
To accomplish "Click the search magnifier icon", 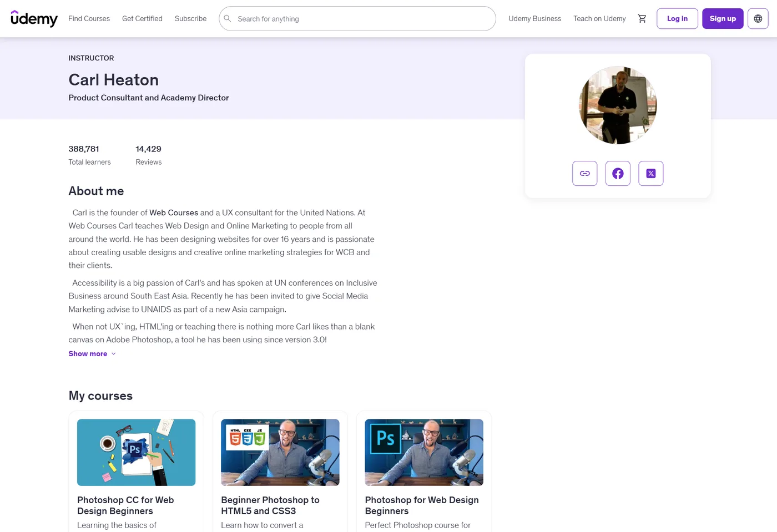I will tap(228, 19).
